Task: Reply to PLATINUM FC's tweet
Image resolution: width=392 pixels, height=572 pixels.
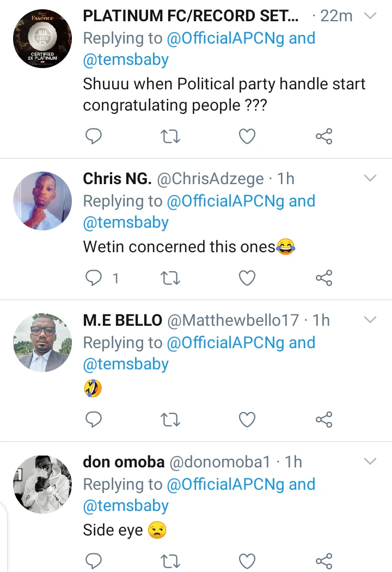Action: pos(93,136)
